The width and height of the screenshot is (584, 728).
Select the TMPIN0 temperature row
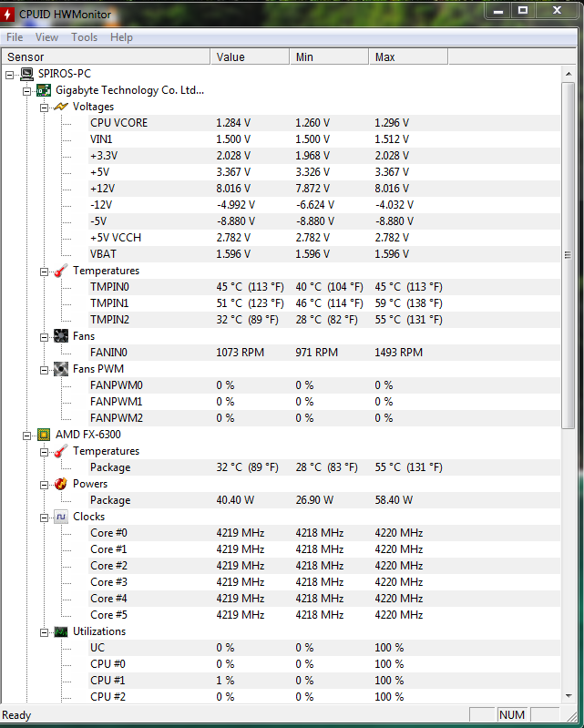click(324, 287)
